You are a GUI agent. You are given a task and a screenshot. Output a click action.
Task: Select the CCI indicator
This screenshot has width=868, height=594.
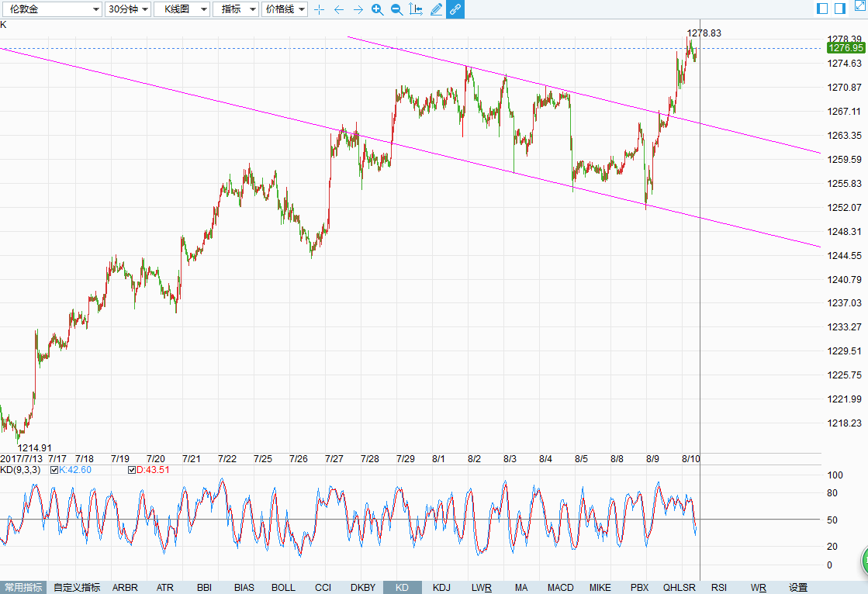323,587
